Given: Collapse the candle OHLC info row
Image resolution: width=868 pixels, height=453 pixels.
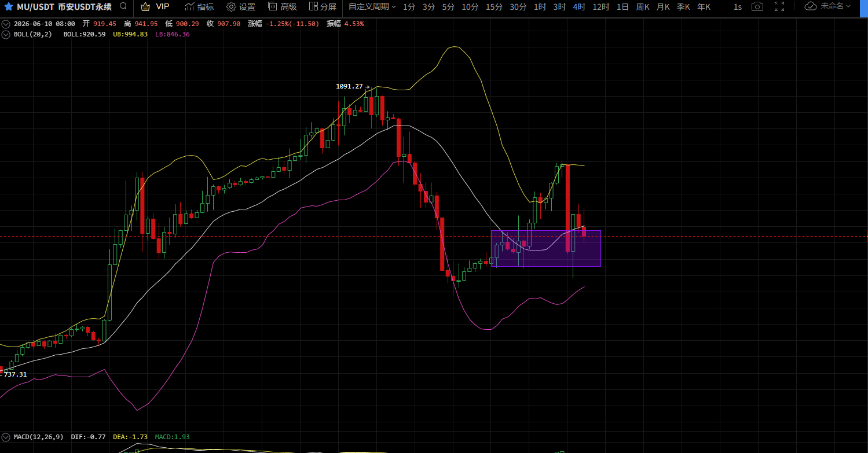Looking at the screenshot, I should click(x=6, y=24).
